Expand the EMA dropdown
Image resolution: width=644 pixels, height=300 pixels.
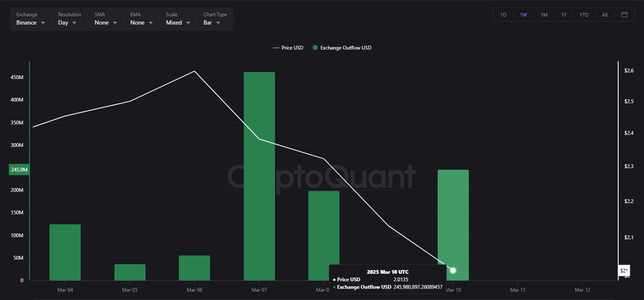pyautogui.click(x=141, y=22)
